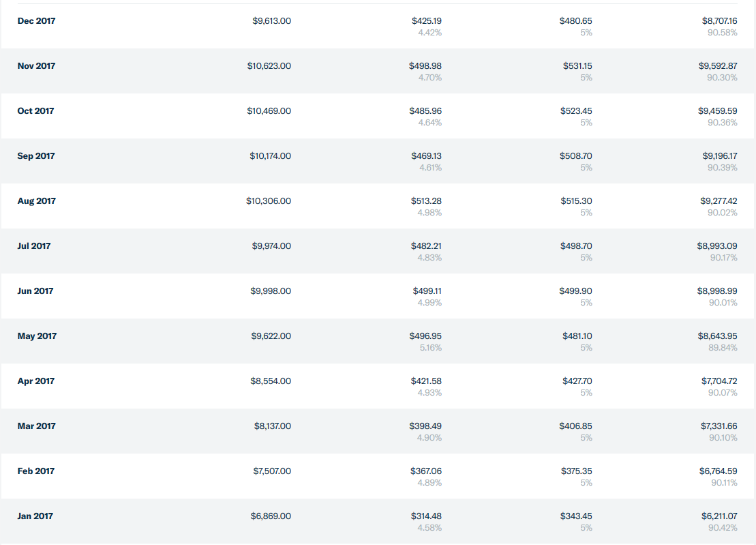Click the Nov 2017 month label
Viewport: 756px width, 545px height.
(x=36, y=65)
